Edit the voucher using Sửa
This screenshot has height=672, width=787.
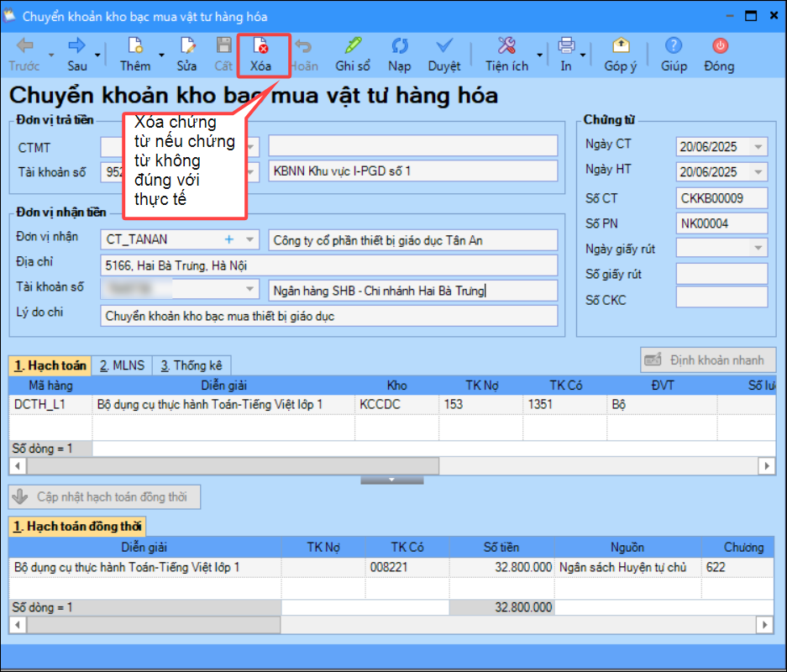point(186,55)
